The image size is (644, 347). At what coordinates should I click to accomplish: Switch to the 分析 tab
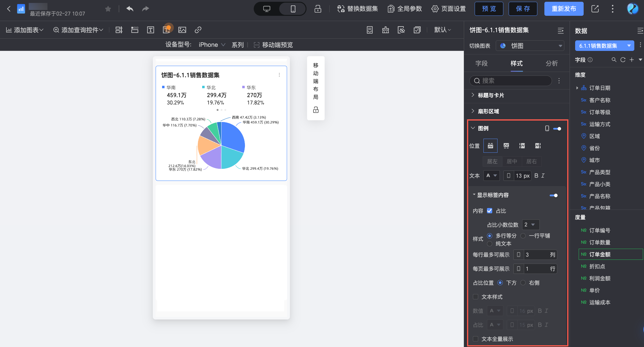[552, 63]
